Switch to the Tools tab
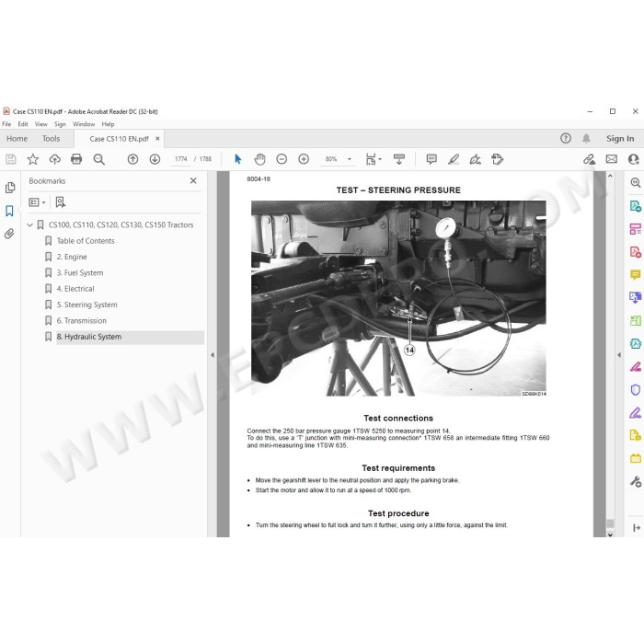 click(x=51, y=138)
